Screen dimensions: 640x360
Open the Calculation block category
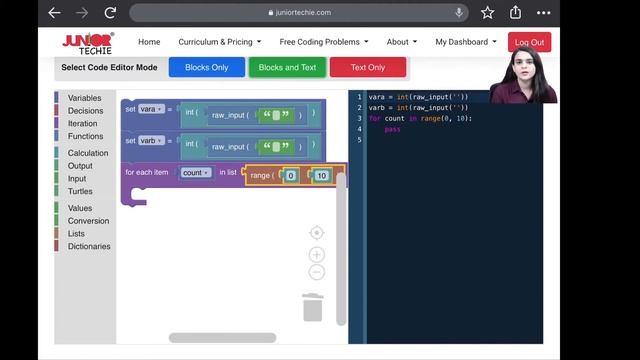tap(88, 153)
